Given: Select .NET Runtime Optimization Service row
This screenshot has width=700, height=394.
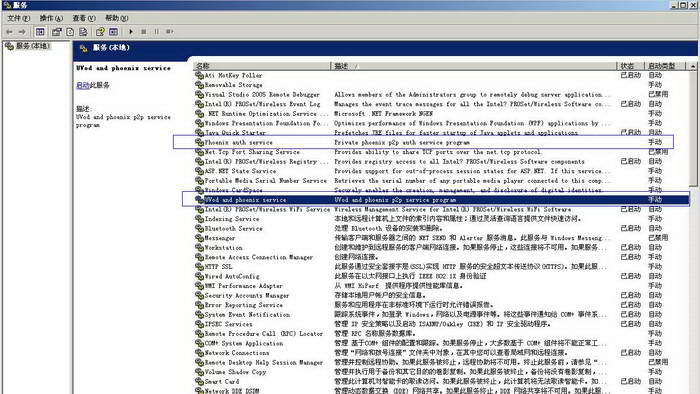Looking at the screenshot, I should 442,114.
